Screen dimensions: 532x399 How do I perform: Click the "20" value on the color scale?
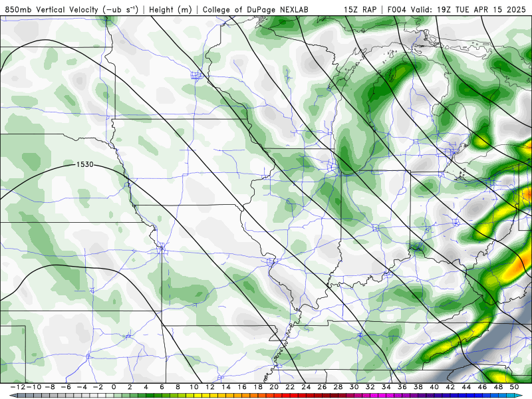coord(274,387)
